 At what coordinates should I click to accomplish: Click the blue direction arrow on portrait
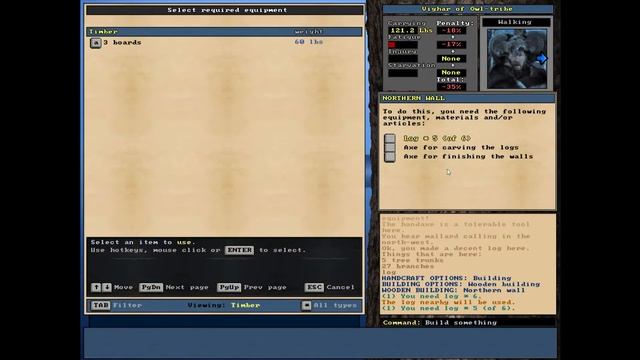click(x=542, y=59)
